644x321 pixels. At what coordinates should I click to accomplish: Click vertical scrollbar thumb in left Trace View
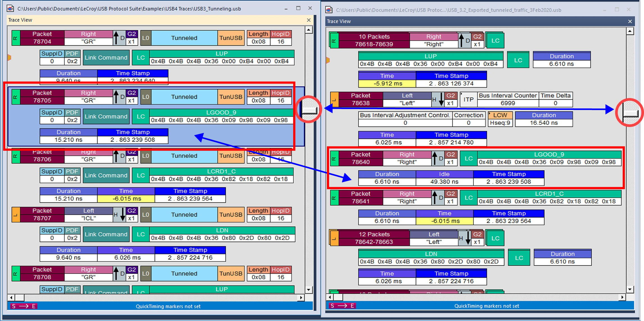click(x=309, y=110)
